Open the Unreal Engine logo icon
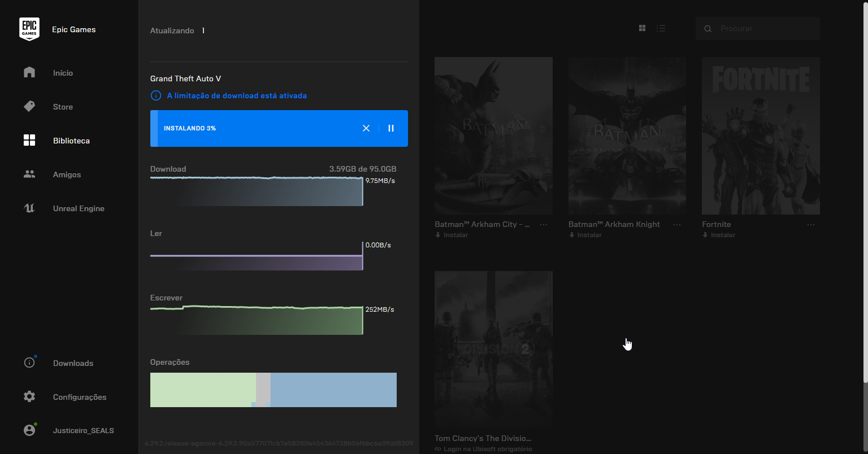The image size is (868, 454). tap(29, 208)
